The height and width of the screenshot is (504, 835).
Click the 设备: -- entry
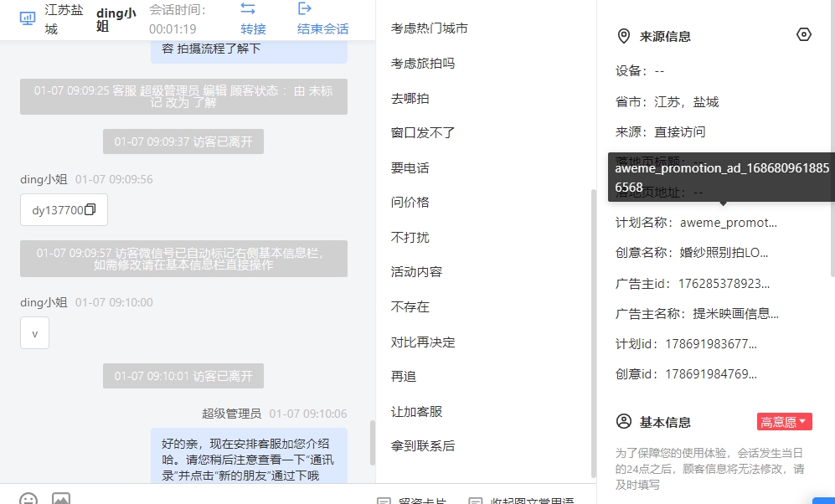click(640, 71)
